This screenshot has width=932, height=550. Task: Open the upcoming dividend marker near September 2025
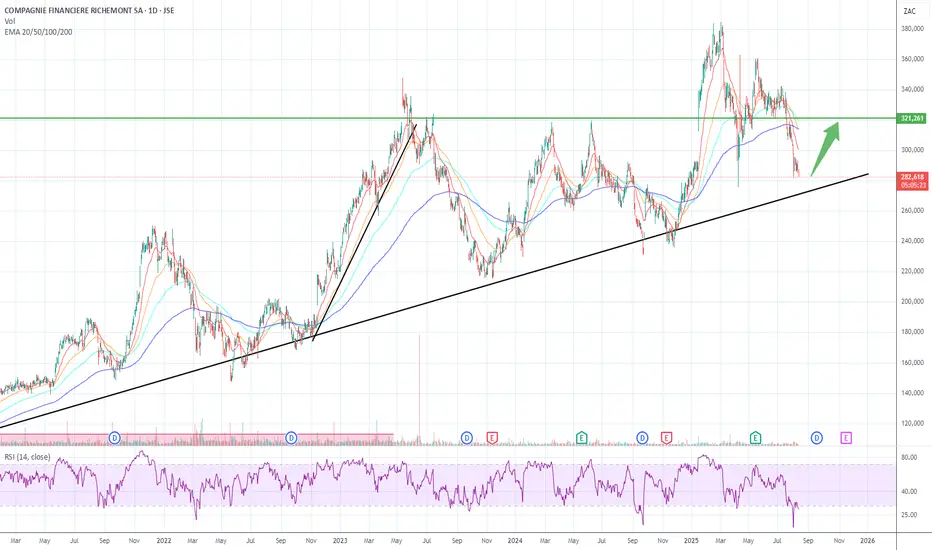tap(817, 438)
